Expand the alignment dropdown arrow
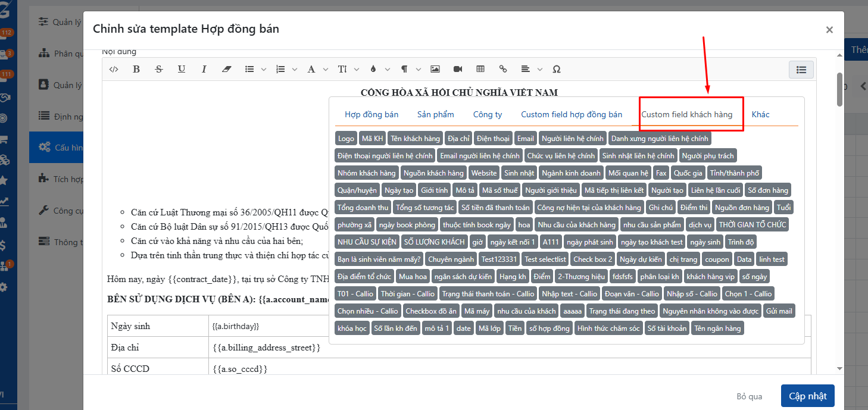The width and height of the screenshot is (868, 410). point(539,70)
